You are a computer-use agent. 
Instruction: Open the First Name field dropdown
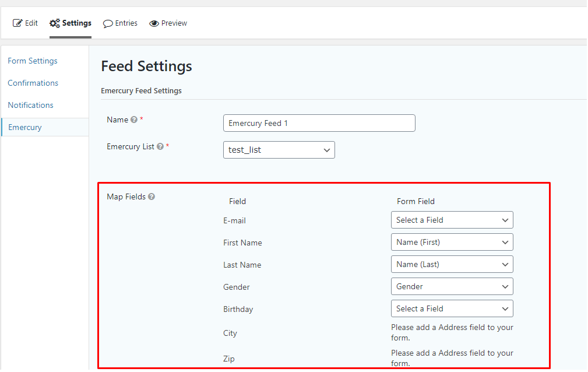tap(452, 242)
